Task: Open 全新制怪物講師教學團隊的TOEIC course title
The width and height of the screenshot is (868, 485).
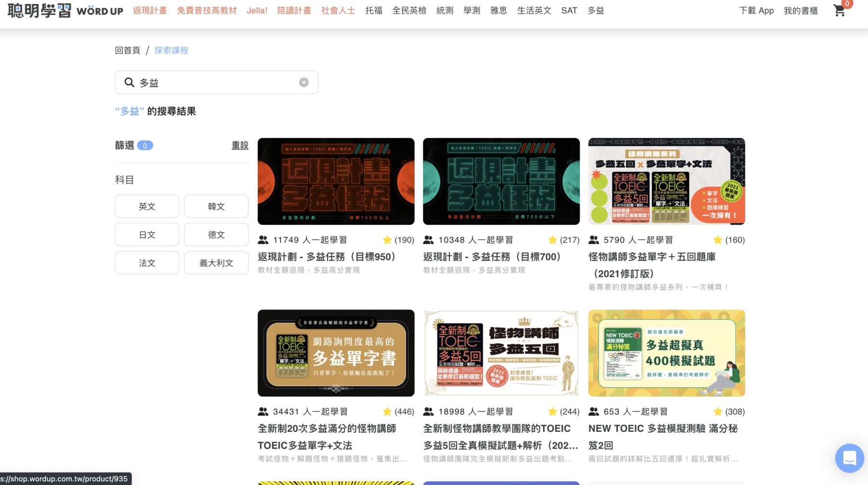Action: (x=501, y=437)
